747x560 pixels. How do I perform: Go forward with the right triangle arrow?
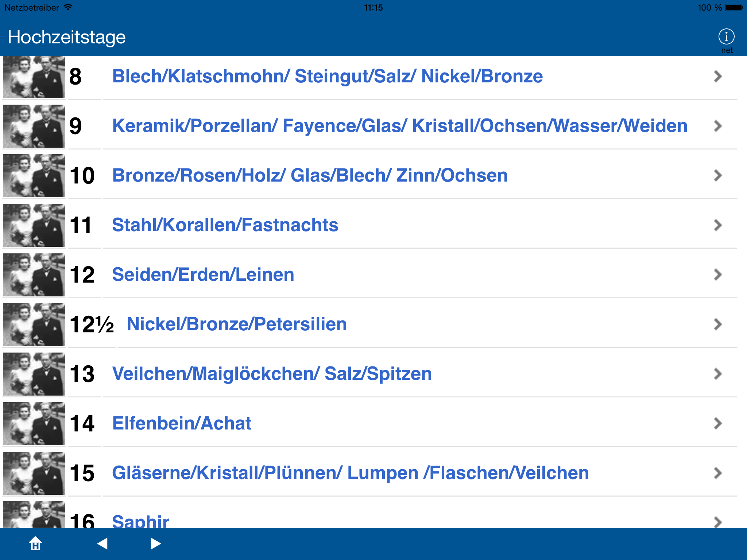156,543
